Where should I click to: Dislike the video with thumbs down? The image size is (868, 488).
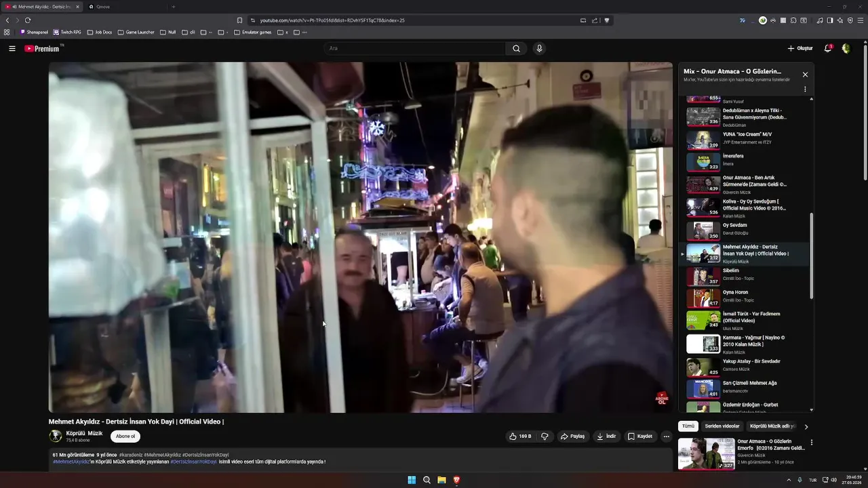[545, 436]
